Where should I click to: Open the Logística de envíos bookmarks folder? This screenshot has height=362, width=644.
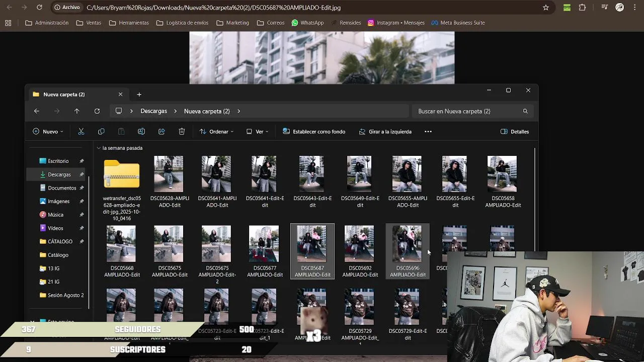tap(182, 23)
